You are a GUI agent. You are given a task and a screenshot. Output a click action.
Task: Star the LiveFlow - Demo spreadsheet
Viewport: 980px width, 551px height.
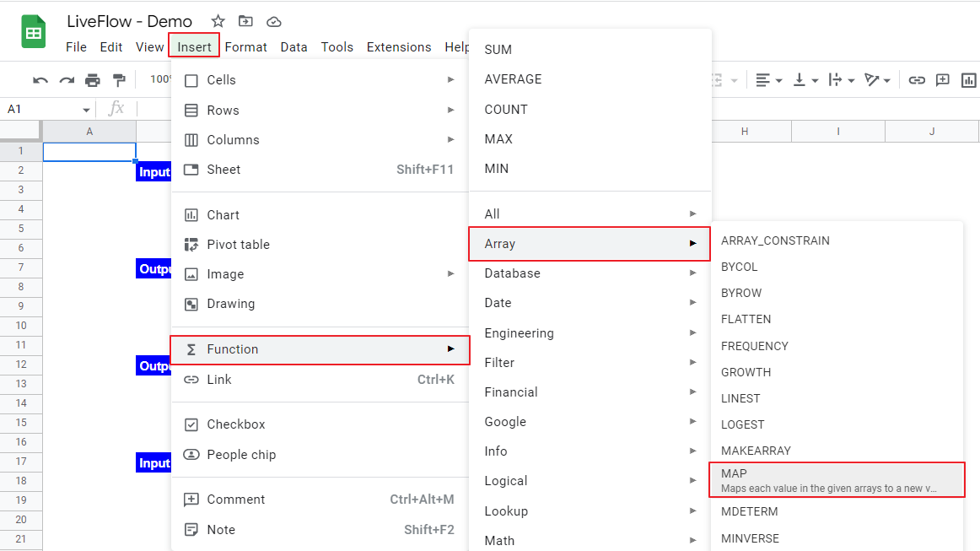(x=218, y=20)
